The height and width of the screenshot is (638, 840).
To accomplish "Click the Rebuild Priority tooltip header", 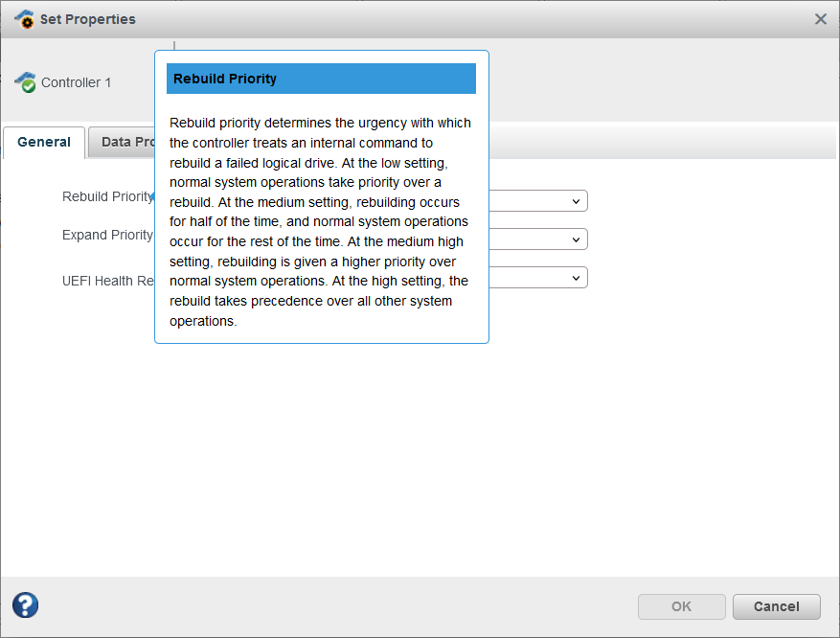I will pos(321,79).
